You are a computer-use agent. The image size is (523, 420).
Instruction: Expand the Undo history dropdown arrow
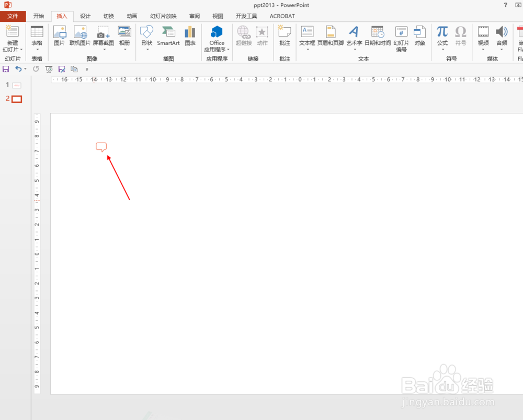pyautogui.click(x=25, y=69)
